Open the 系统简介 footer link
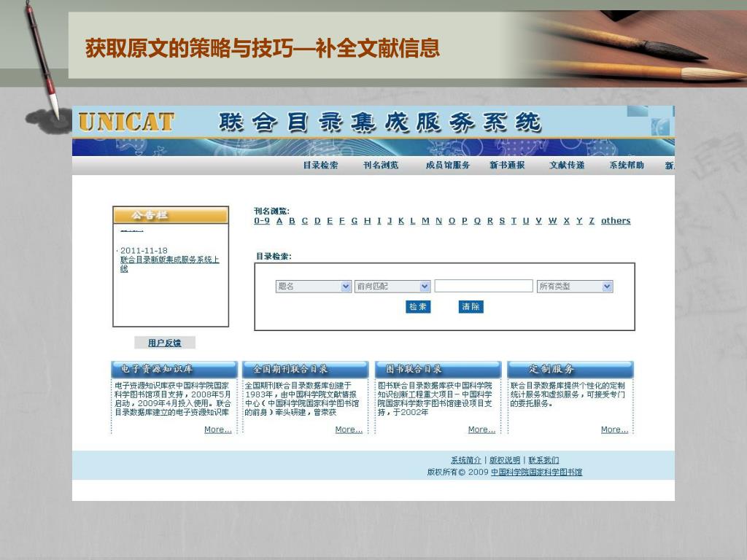Screen dimensions: 747x560 point(466,460)
